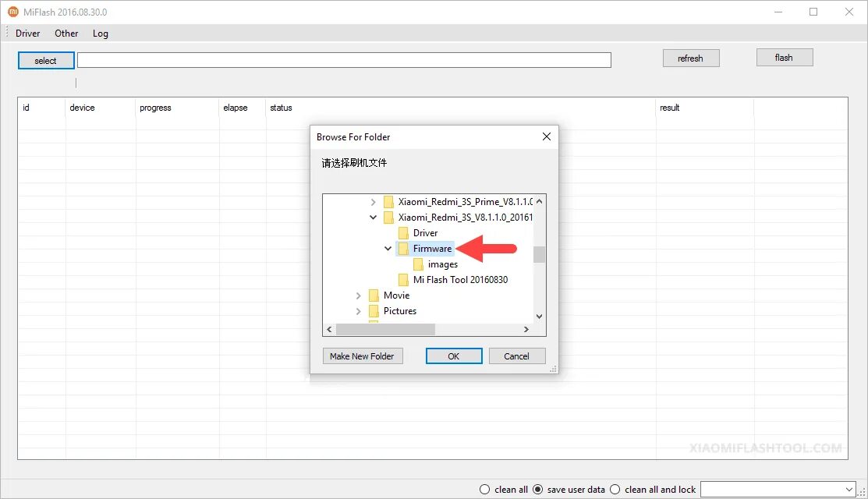This screenshot has width=868, height=499.
Task: Maximize the MiFlash window
Action: (813, 12)
